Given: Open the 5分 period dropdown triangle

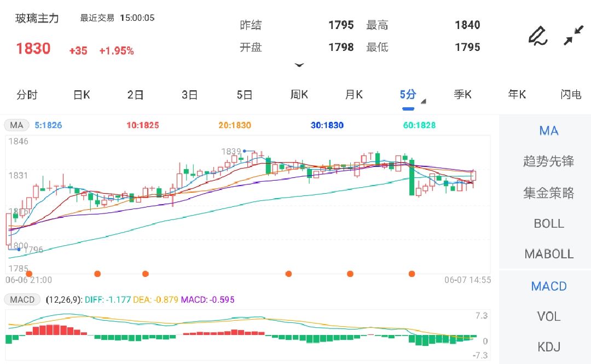Looking at the screenshot, I should click(423, 101).
